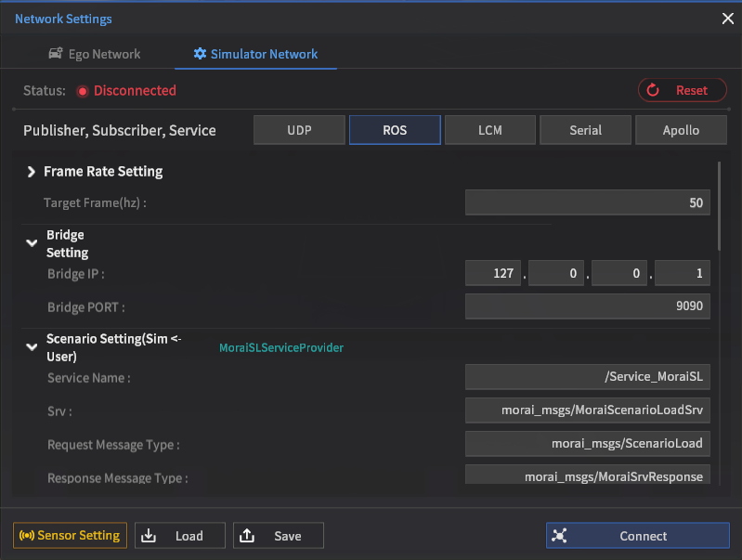Click the Bridge PORT field
The height and width of the screenshot is (560, 742).
tap(587, 306)
